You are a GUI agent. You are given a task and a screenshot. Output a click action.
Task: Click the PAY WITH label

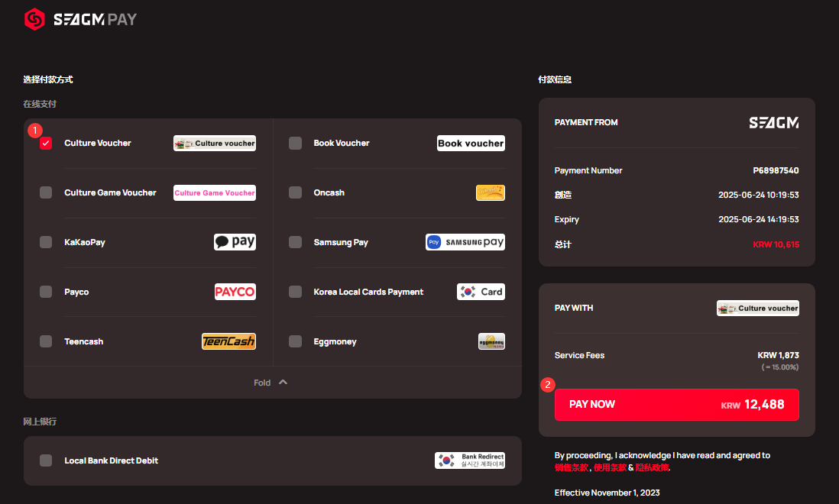[574, 308]
